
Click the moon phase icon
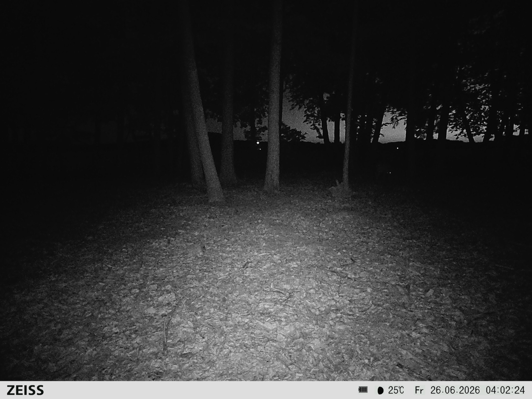[380, 390]
